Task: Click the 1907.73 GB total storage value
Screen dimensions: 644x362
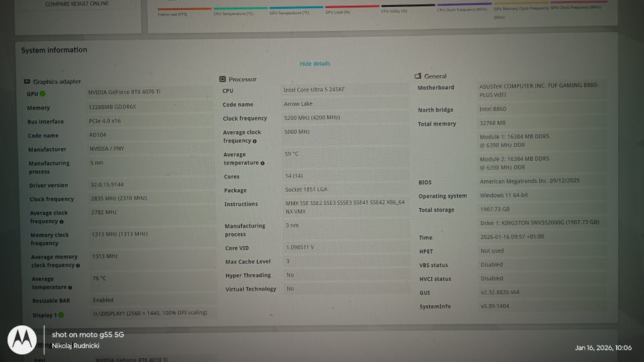Action: [495, 209]
